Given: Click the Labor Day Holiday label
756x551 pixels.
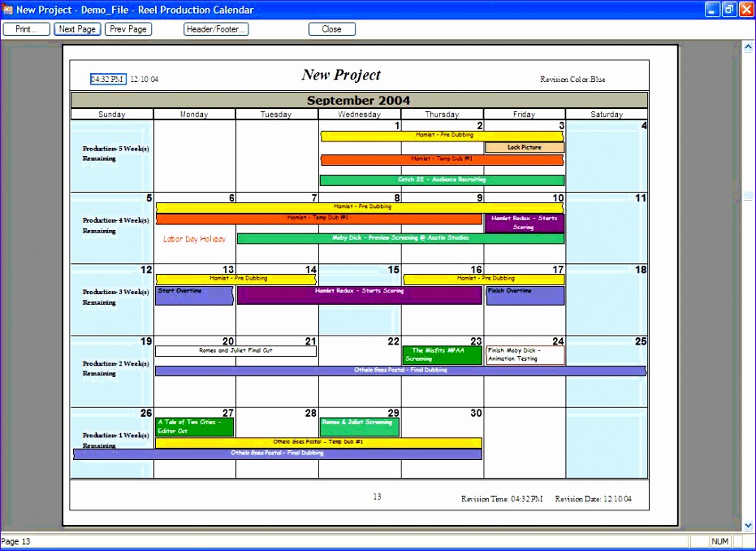Looking at the screenshot, I should pyautogui.click(x=194, y=239).
